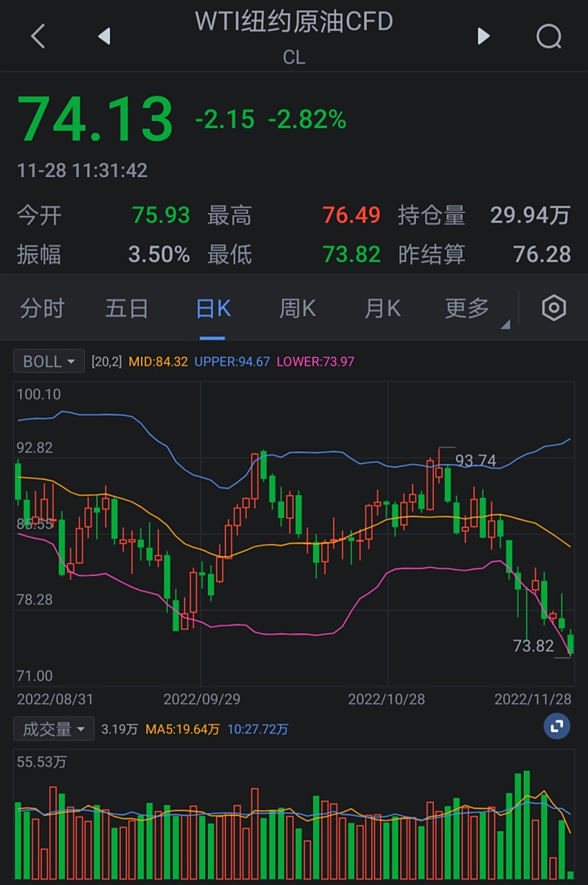Tap the 持仓量 value 29.94万
Image resolution: width=588 pixels, height=885 pixels.
(530, 216)
